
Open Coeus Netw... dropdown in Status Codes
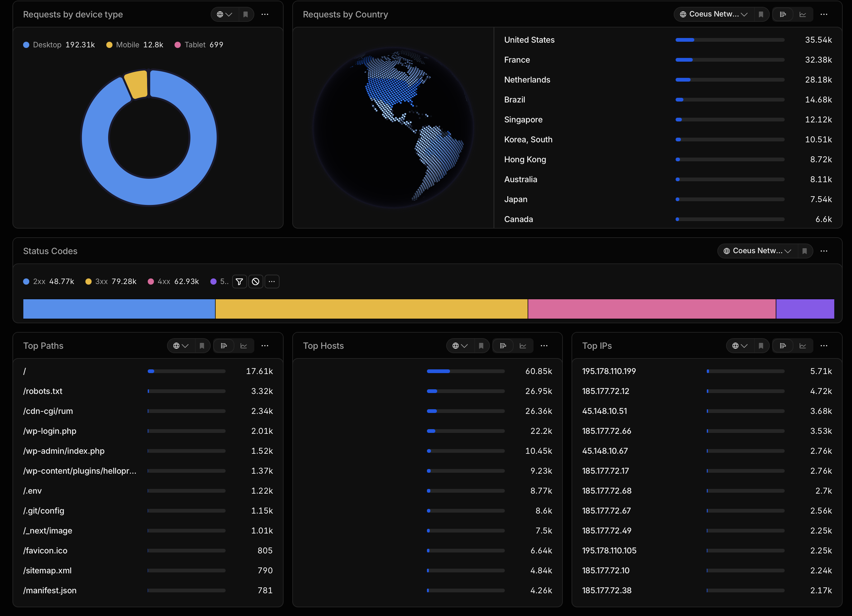(x=757, y=251)
